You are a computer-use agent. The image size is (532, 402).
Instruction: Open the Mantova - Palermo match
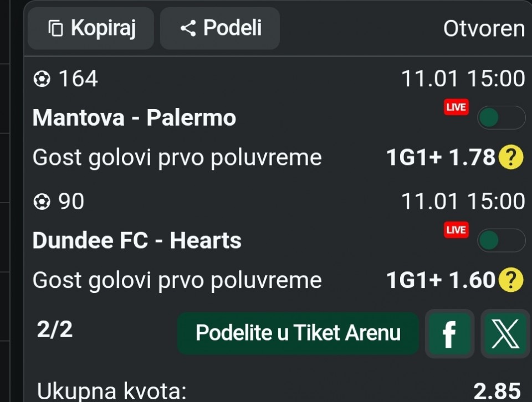point(134,118)
